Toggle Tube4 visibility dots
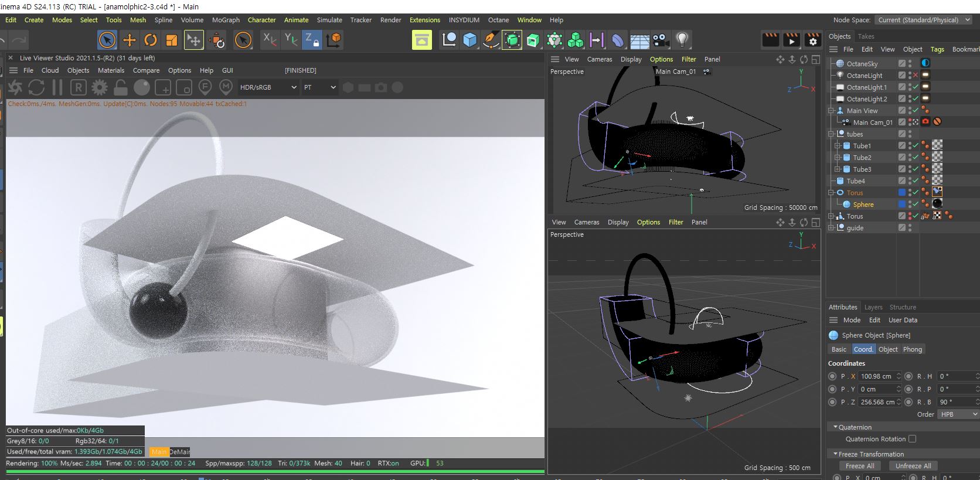 (910, 181)
